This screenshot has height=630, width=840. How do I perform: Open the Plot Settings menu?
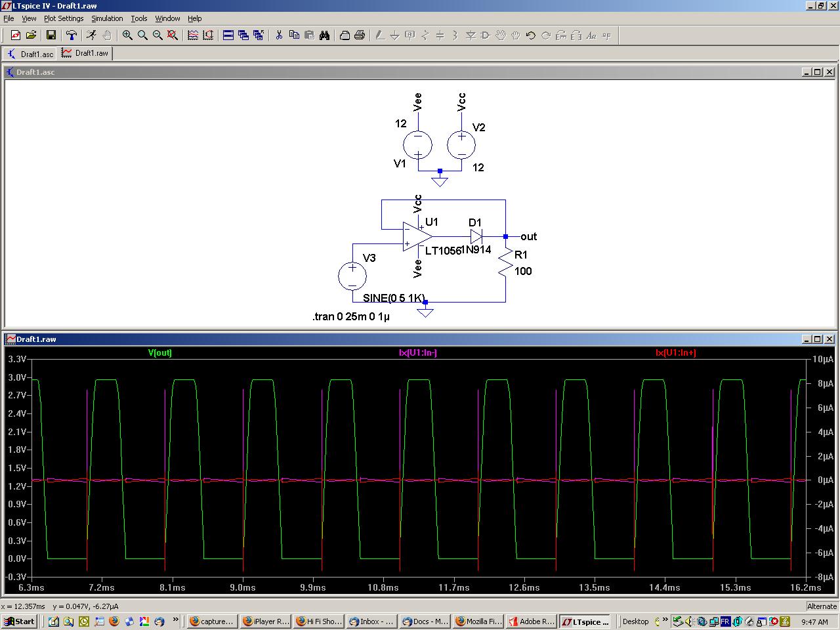tap(64, 18)
